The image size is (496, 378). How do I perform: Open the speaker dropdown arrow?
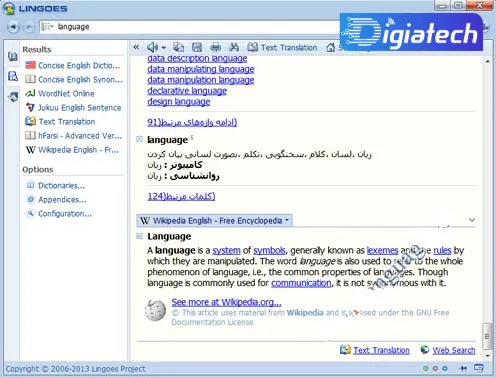(x=163, y=48)
